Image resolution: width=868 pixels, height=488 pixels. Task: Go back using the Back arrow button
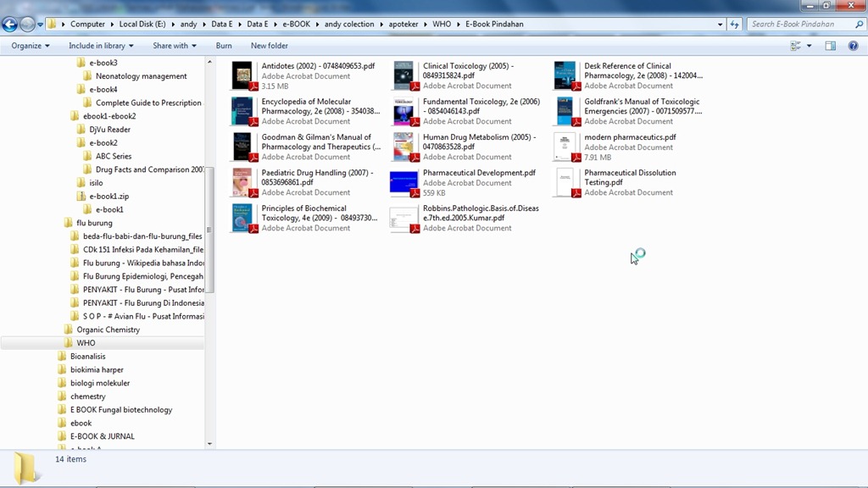click(9, 25)
